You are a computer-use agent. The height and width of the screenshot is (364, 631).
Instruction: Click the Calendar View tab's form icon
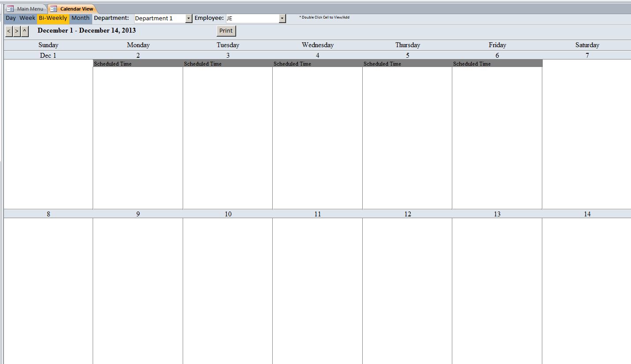pyautogui.click(x=53, y=8)
